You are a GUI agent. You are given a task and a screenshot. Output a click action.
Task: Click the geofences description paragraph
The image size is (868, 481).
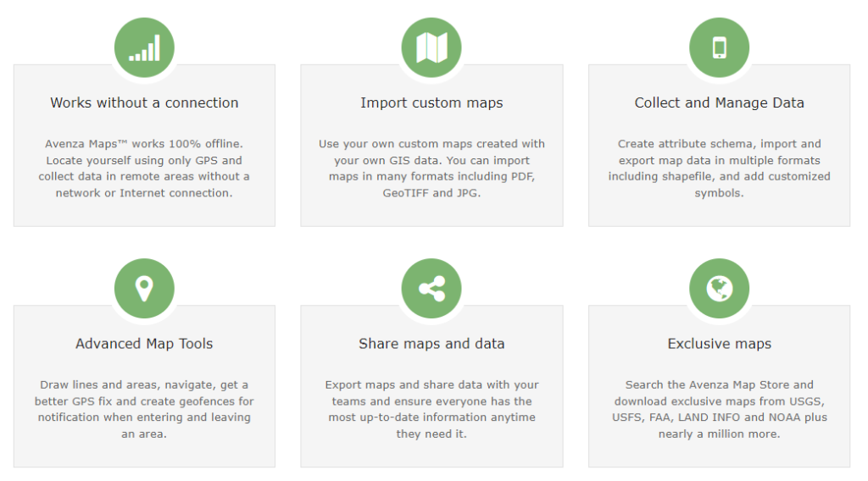pyautogui.click(x=144, y=409)
